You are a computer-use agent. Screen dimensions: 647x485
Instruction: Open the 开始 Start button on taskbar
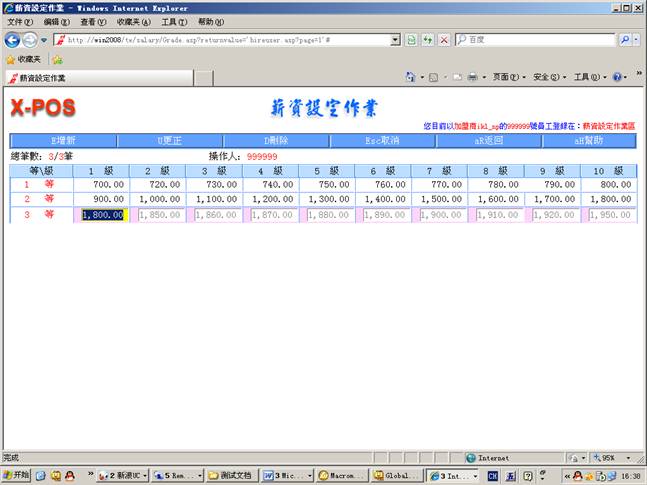pyautogui.click(x=17, y=475)
